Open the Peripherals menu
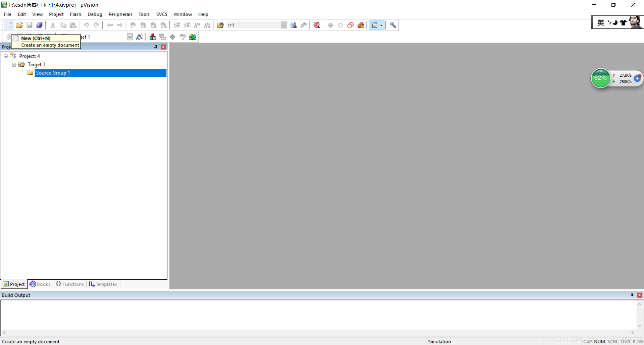Screen dimensions: 644x345 pos(120,14)
